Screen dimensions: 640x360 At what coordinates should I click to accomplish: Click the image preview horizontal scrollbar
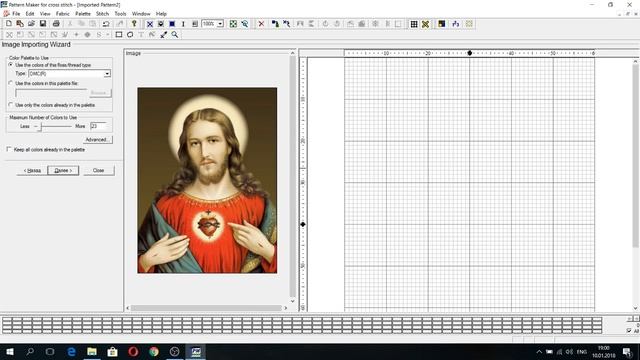(x=207, y=308)
